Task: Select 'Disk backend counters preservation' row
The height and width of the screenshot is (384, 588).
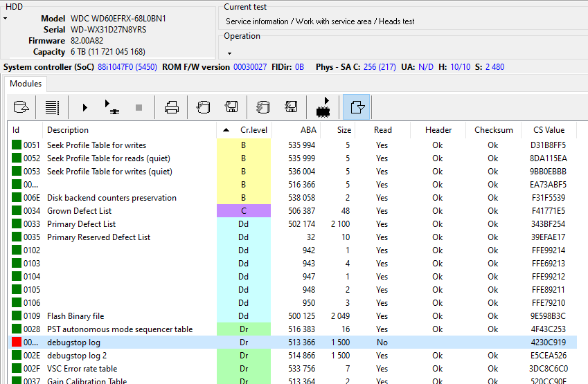Action: click(292, 197)
